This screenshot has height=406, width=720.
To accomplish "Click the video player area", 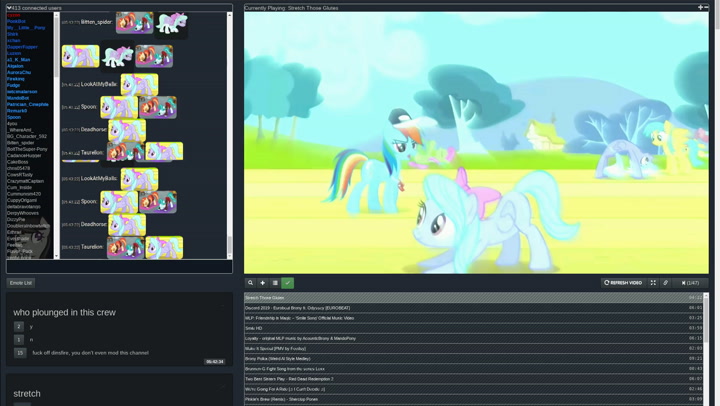I will [476, 143].
